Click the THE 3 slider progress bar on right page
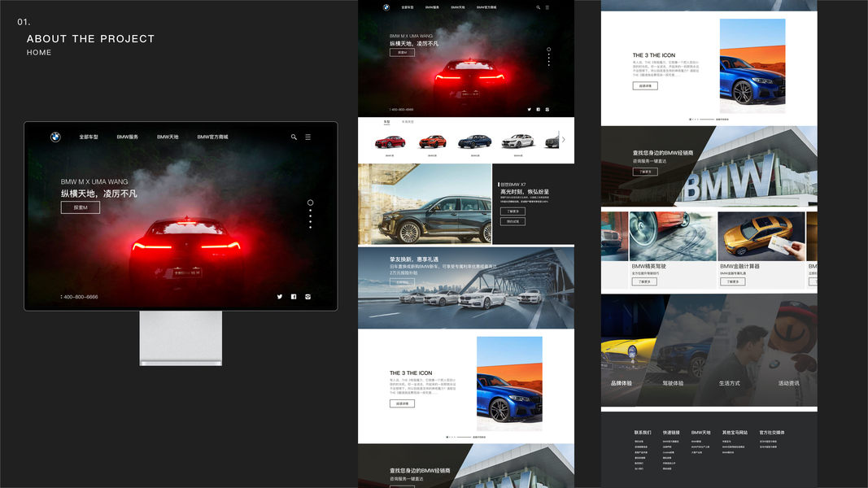 click(x=707, y=119)
